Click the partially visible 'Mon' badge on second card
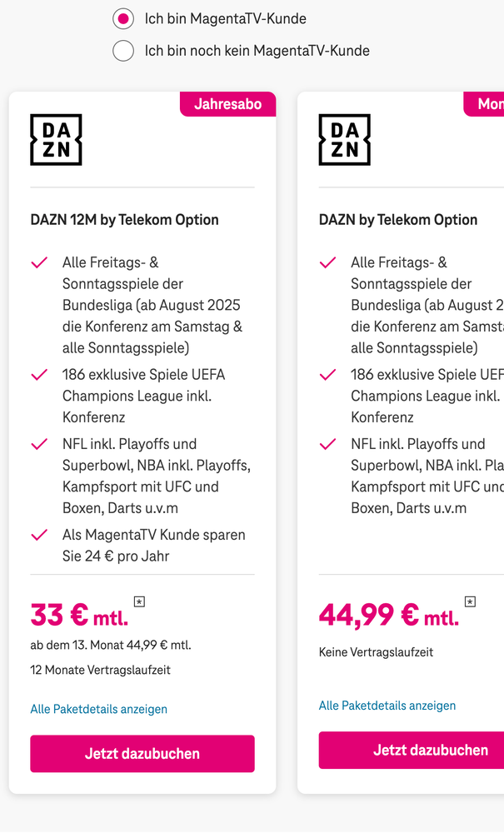 [x=487, y=104]
